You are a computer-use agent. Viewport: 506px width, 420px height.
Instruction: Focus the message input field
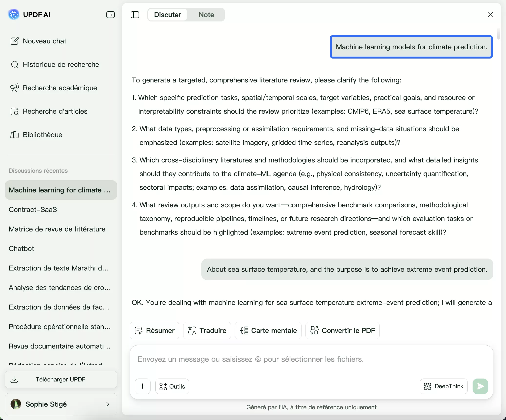(x=251, y=359)
